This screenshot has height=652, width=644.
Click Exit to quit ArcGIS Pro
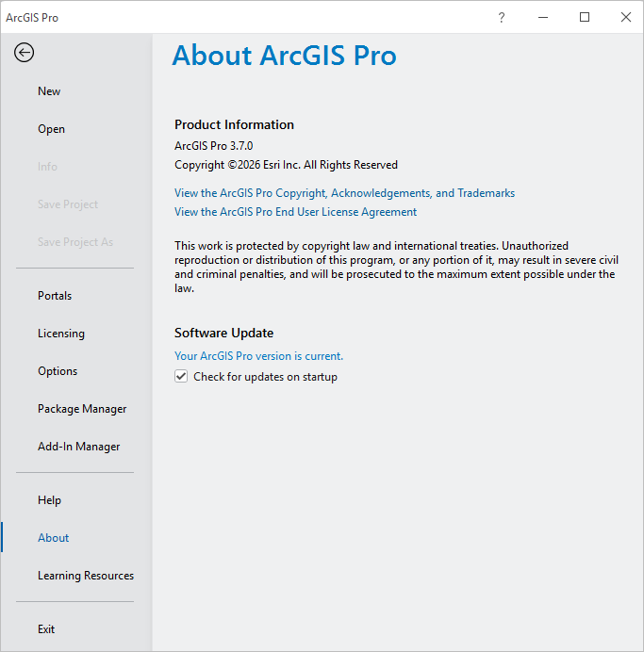[46, 629]
